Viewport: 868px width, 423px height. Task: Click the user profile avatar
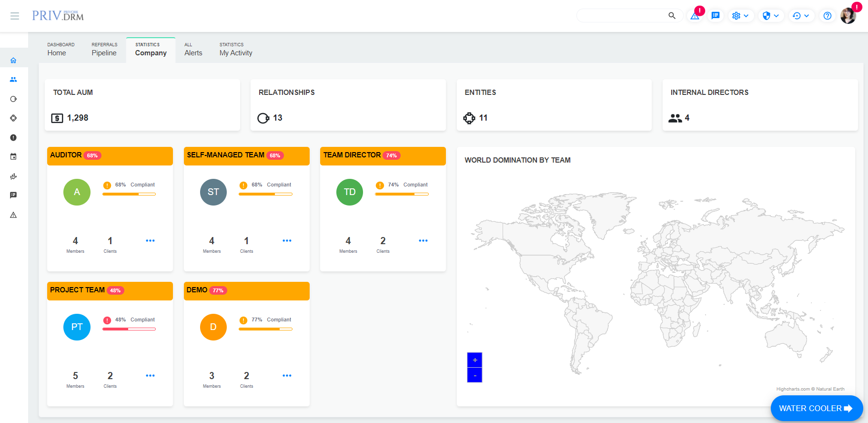[848, 16]
